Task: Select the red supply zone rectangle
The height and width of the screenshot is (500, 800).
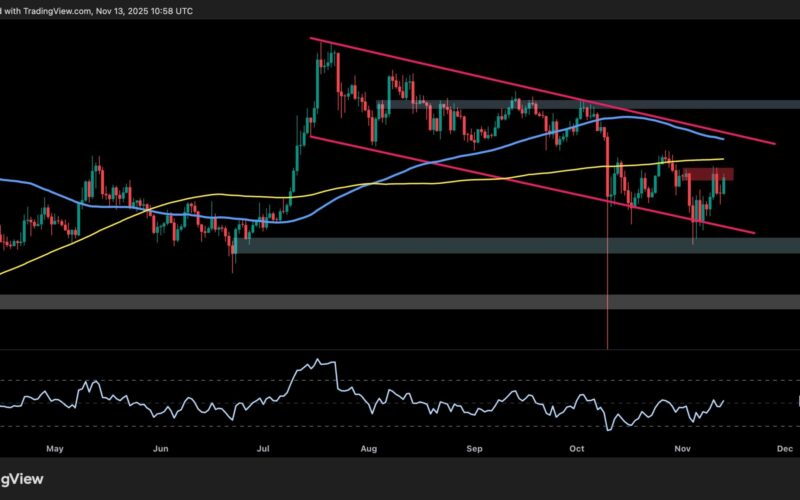Action: (708, 174)
